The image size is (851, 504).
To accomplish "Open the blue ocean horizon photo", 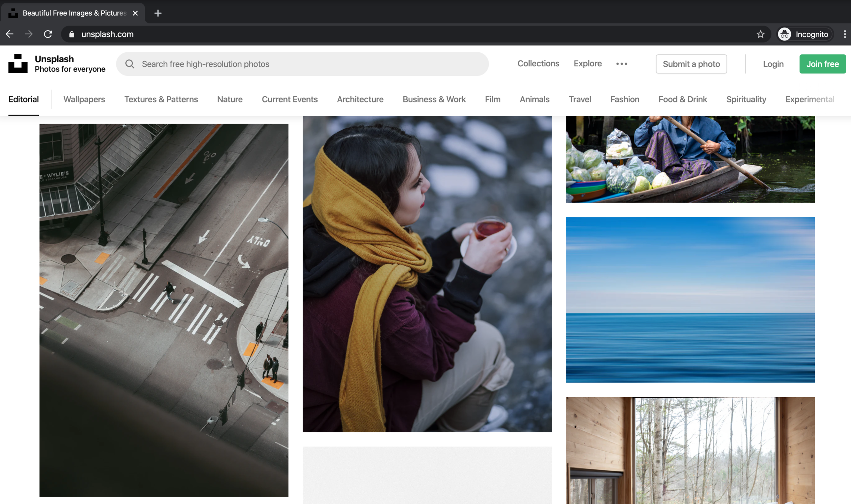I will pos(690,299).
